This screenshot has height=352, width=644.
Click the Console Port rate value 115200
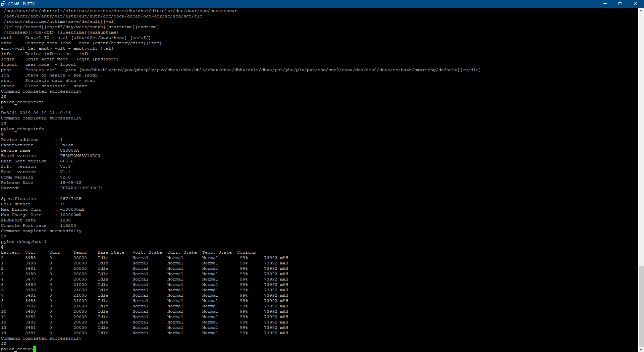click(68, 225)
